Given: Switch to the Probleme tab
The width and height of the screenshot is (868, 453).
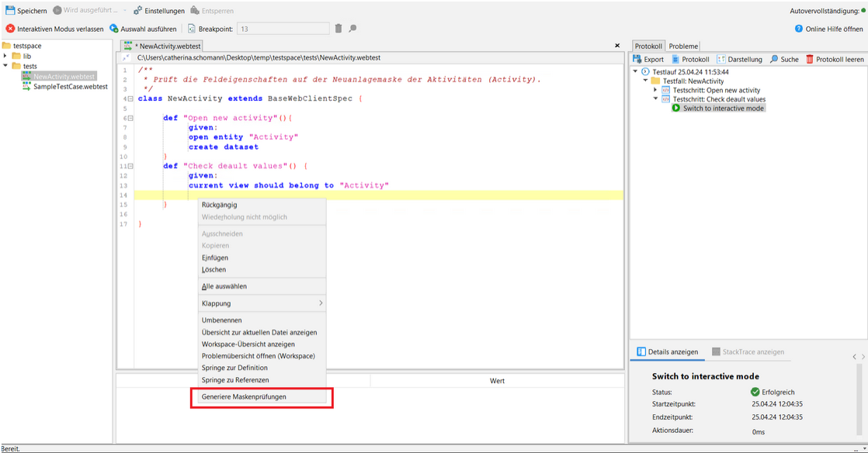Looking at the screenshot, I should 683,46.
